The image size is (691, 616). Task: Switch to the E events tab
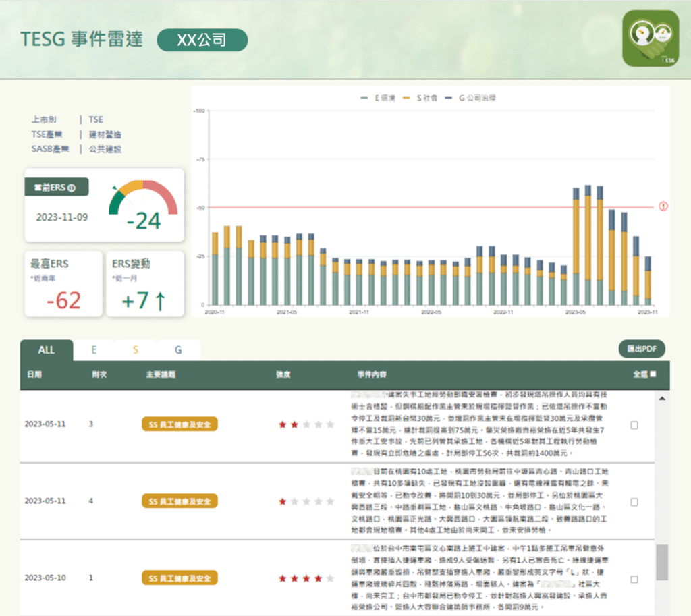tap(94, 349)
